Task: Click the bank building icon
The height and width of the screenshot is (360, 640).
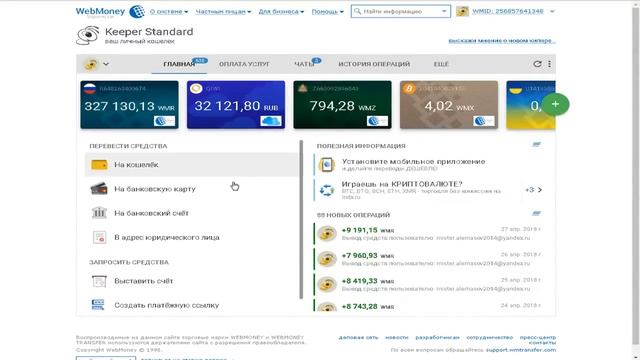Action: (99, 213)
